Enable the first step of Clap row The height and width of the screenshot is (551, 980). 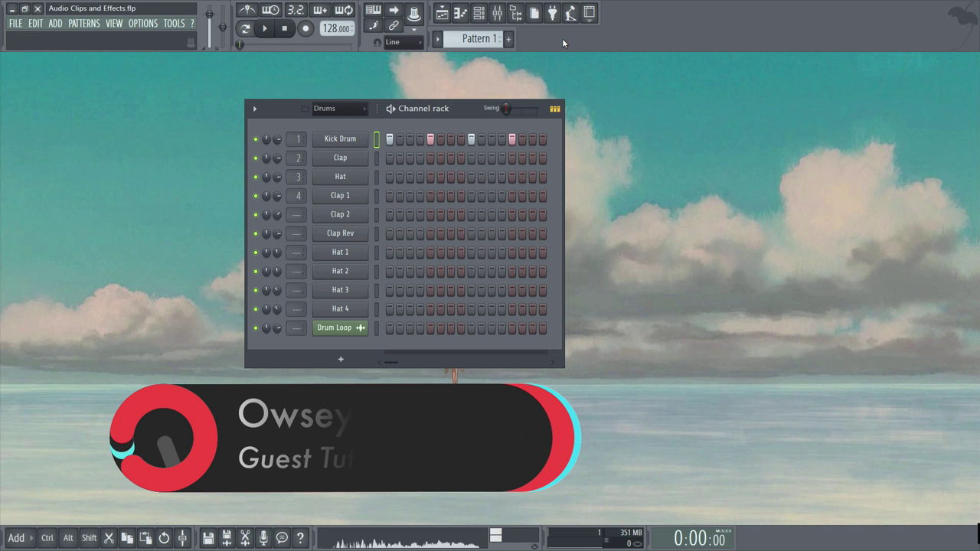point(390,158)
